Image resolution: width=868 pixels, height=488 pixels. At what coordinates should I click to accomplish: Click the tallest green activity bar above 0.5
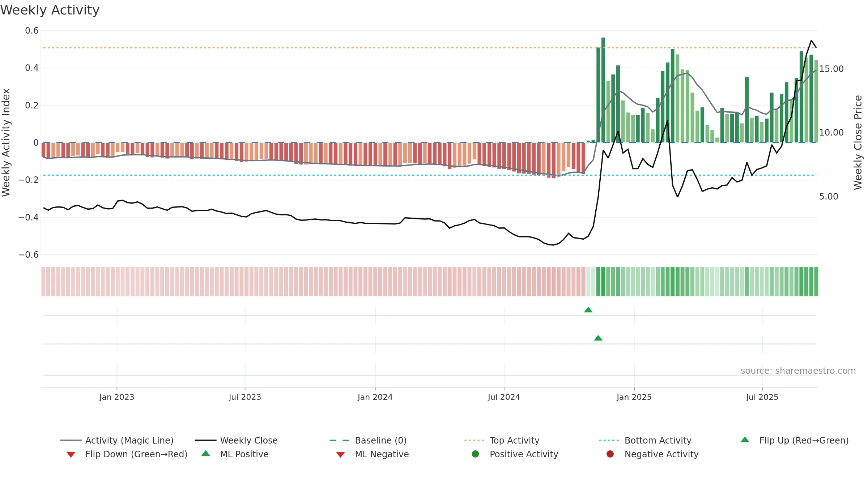coord(603,90)
